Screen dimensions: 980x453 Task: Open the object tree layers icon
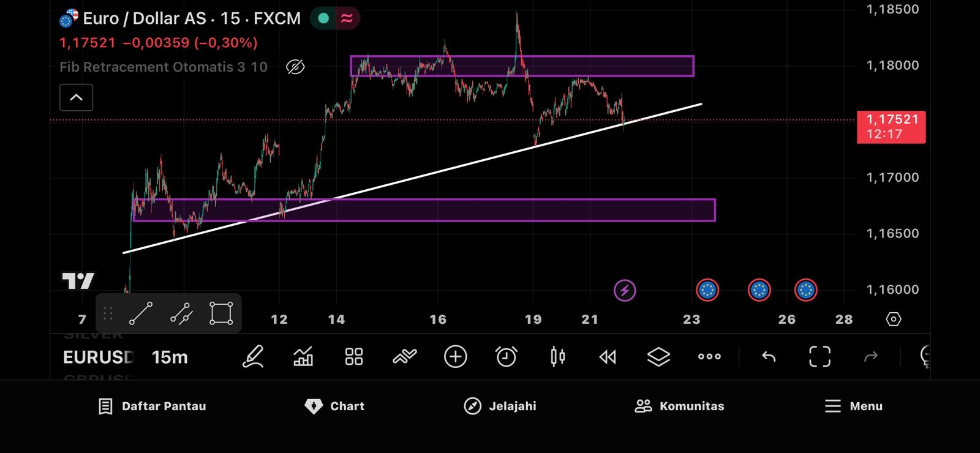click(658, 356)
